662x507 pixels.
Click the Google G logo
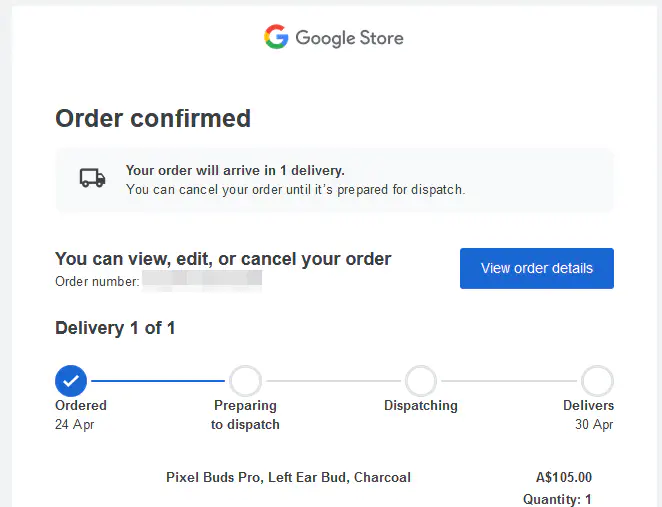pyautogui.click(x=276, y=38)
